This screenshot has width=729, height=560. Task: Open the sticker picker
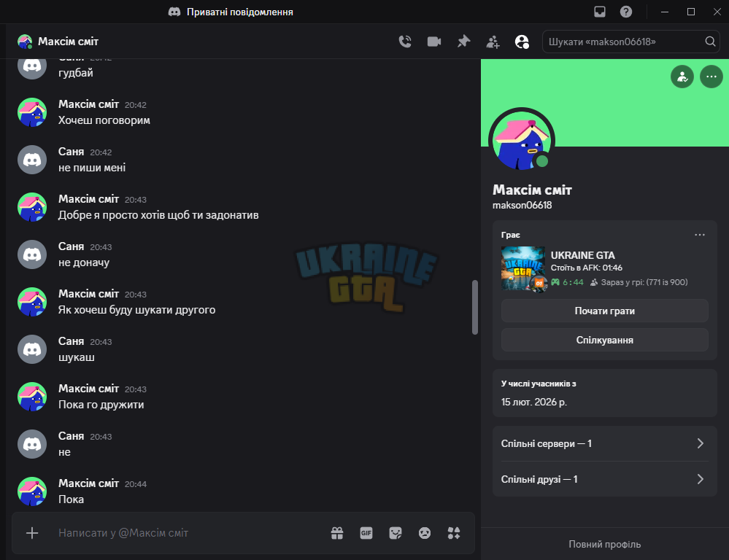[x=396, y=533]
